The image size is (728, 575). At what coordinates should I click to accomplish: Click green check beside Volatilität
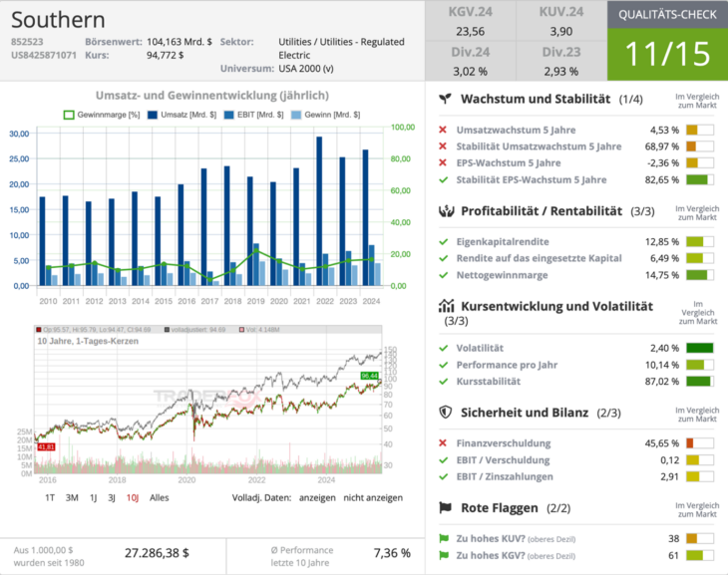tap(444, 348)
